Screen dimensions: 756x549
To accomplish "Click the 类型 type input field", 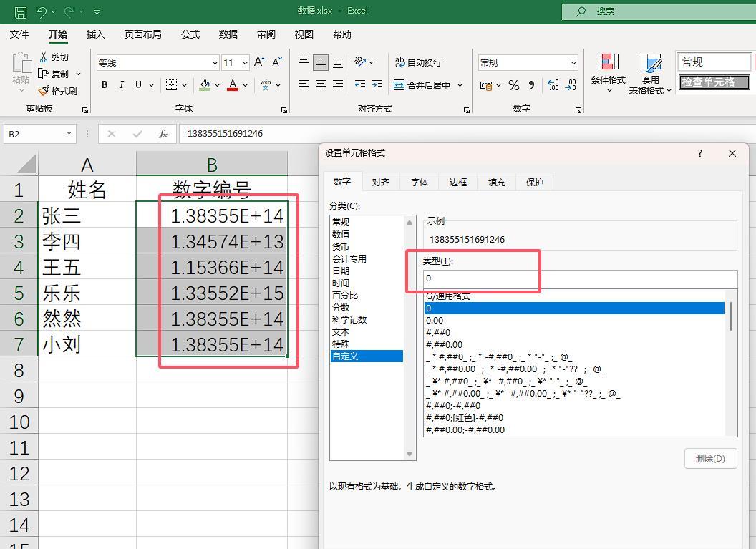I will click(580, 278).
